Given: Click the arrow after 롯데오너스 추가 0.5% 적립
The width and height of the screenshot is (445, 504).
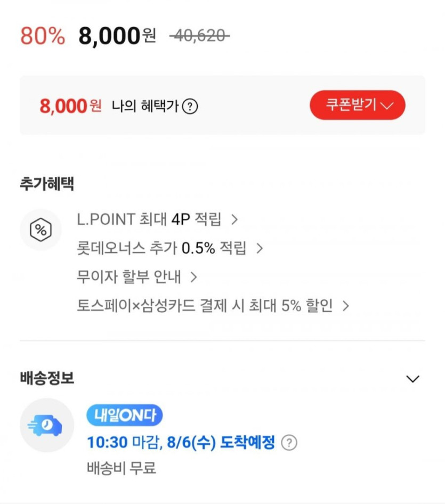Looking at the screenshot, I should pos(260,248).
